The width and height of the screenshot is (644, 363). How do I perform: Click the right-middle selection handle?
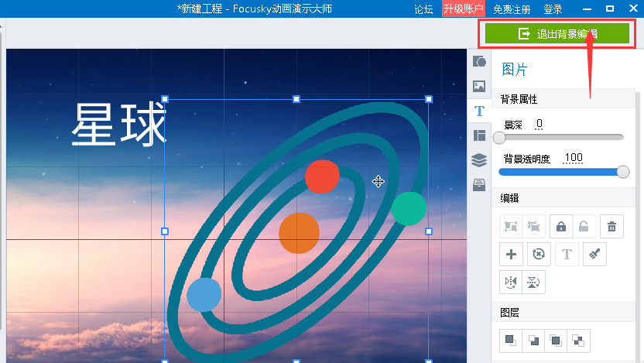click(429, 231)
